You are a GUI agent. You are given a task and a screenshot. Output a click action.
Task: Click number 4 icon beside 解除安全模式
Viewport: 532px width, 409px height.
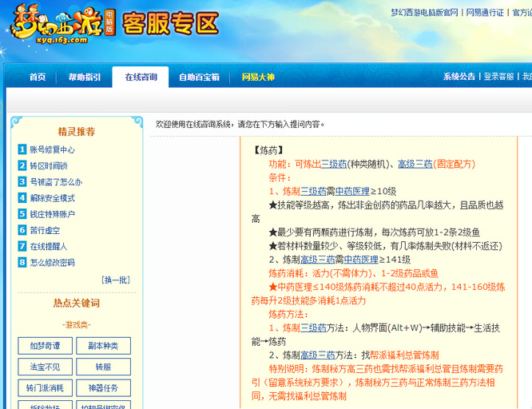[x=22, y=197]
